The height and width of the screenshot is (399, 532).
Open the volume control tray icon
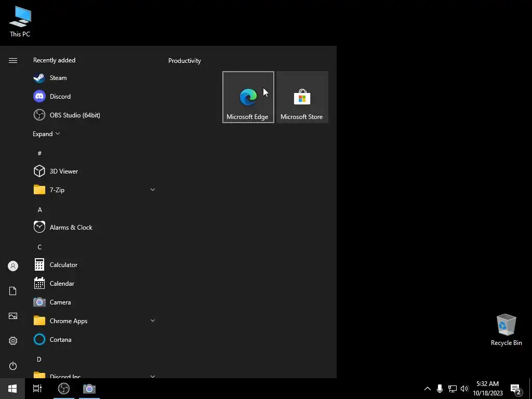click(464, 389)
